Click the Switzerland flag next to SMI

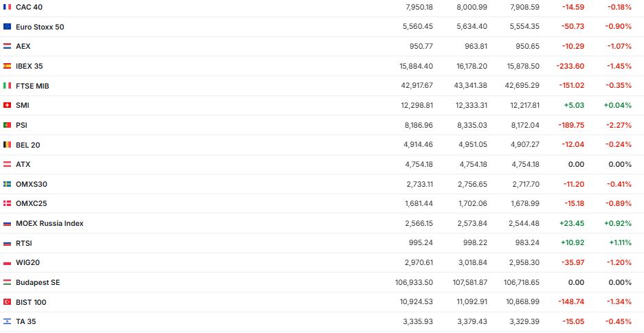click(8, 106)
